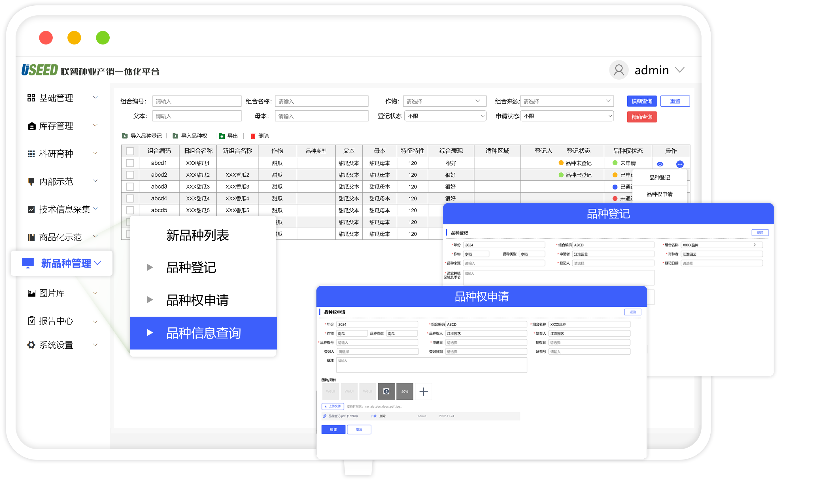Click the admin user avatar icon
The width and height of the screenshot is (835, 504).
click(619, 70)
